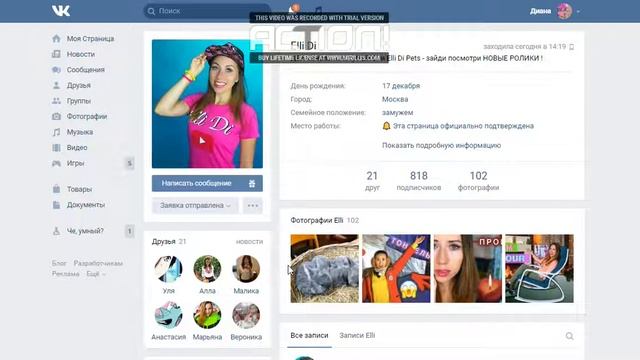Click the document icon in sidebar
The image size is (640, 360).
click(56, 205)
